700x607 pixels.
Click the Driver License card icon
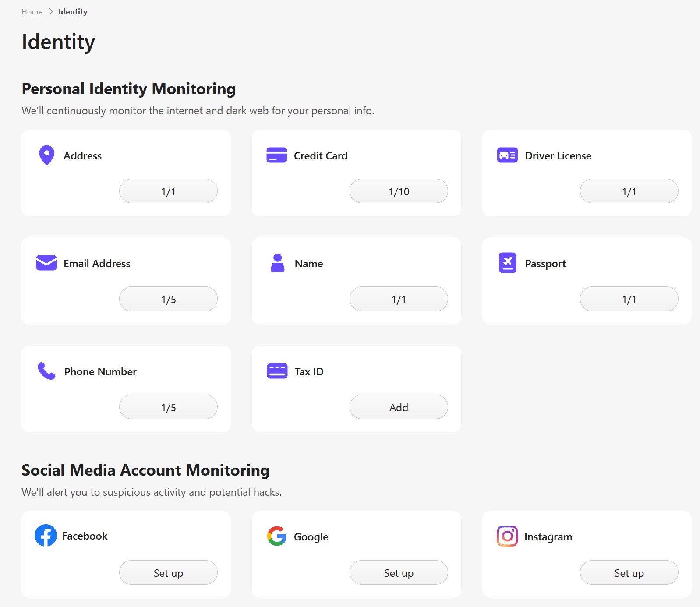507,155
